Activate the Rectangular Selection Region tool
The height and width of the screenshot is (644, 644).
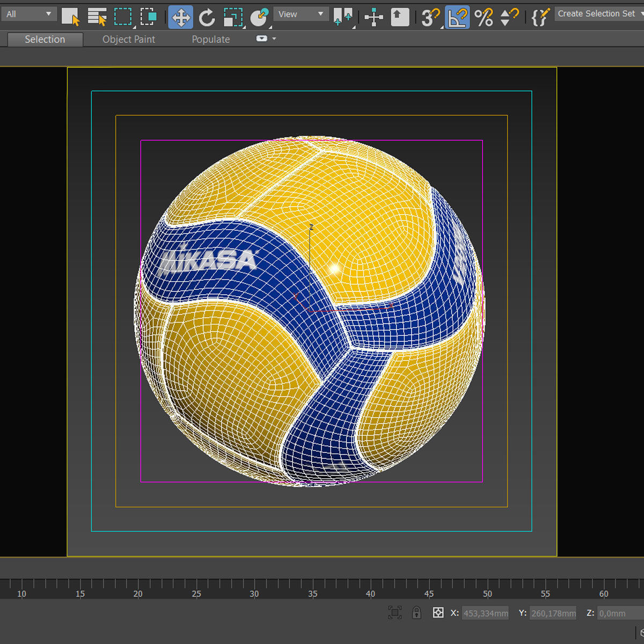point(124,14)
